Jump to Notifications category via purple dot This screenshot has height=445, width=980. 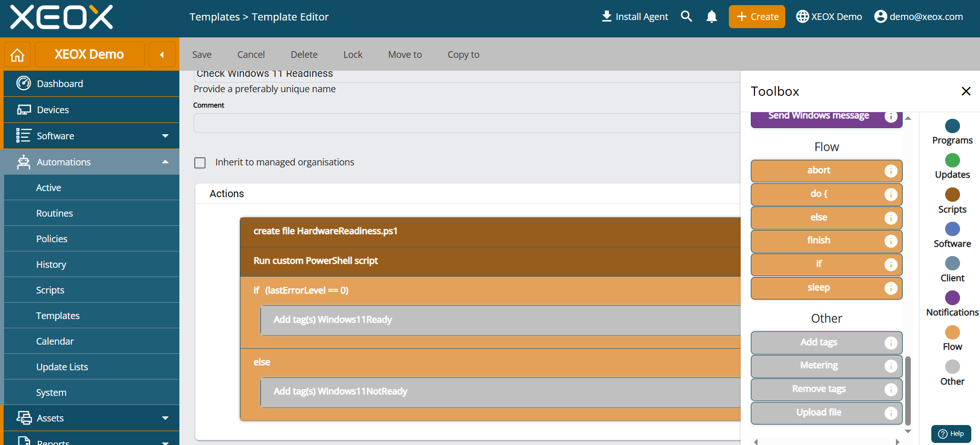[x=952, y=298]
